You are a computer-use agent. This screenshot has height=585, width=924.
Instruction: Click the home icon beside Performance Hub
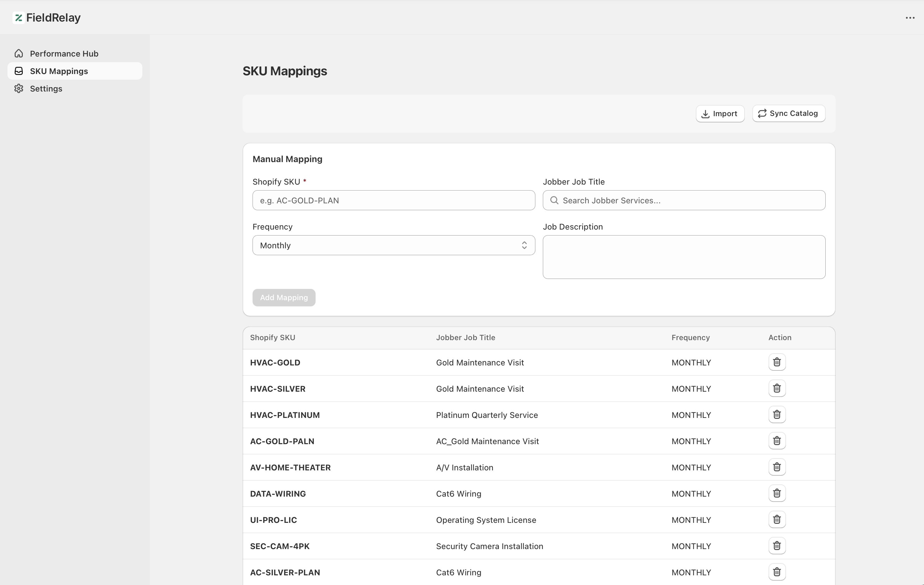[x=18, y=53]
